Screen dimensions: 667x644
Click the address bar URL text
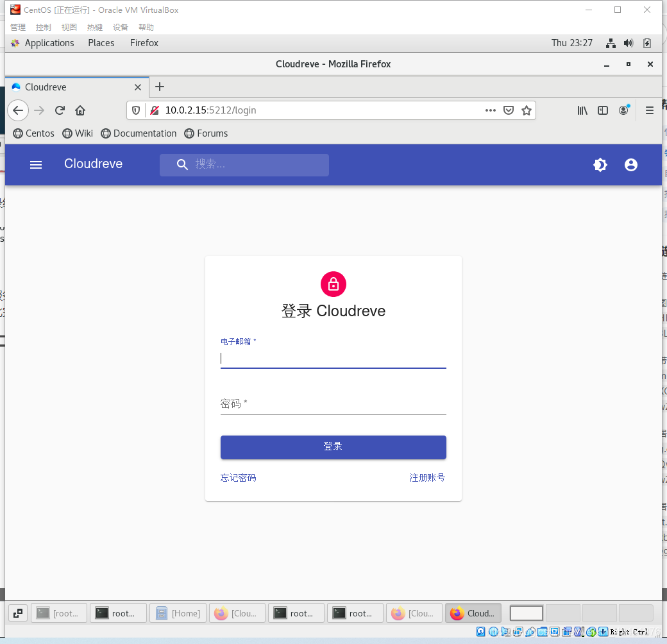click(210, 110)
